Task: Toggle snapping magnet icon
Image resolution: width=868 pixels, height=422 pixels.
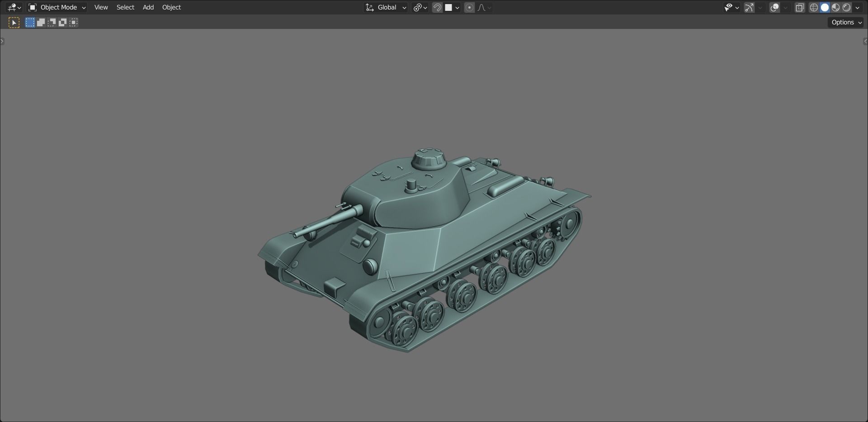Action: [437, 7]
